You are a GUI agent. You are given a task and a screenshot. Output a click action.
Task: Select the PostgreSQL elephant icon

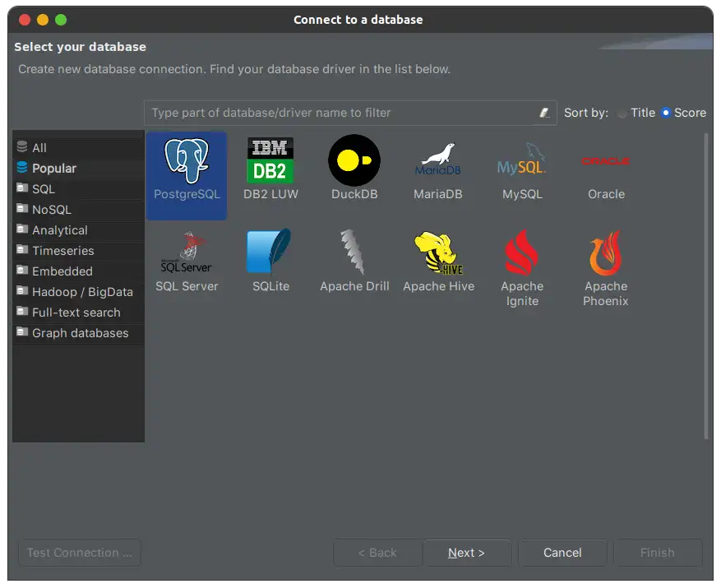click(x=187, y=161)
